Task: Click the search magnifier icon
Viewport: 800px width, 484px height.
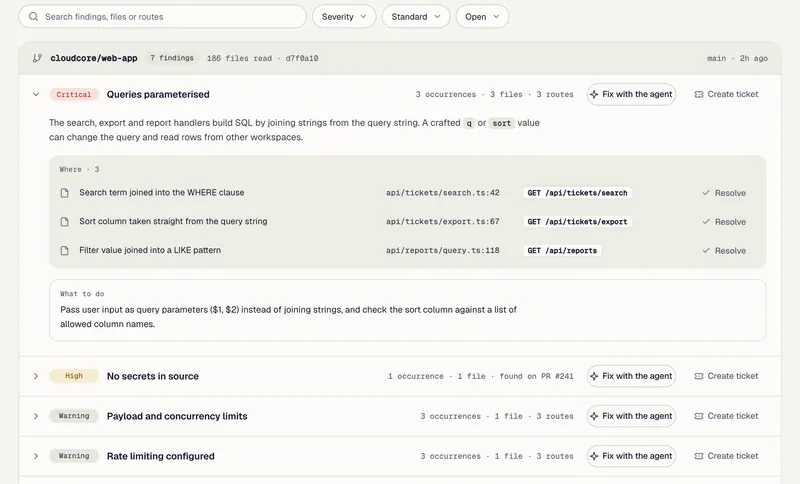Action: coord(34,16)
